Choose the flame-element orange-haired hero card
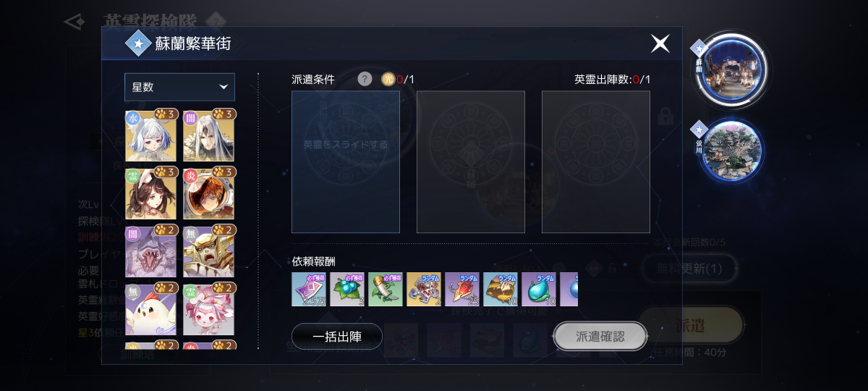 pos(208,193)
